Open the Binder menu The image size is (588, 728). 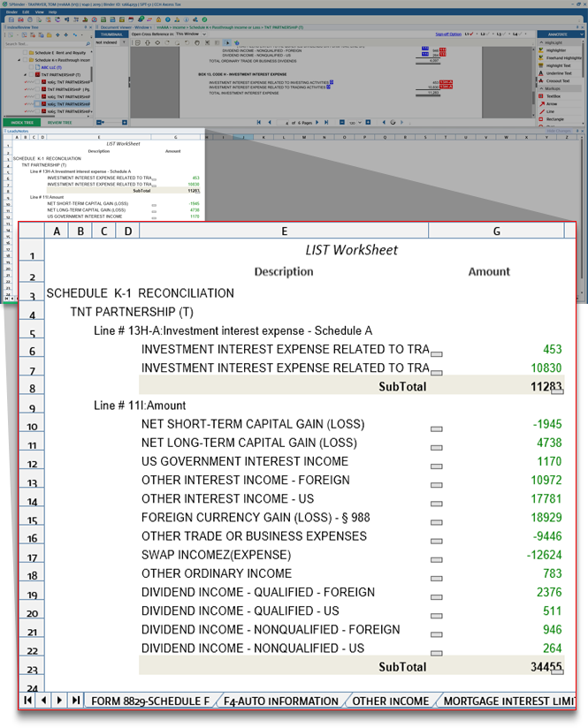11,11
